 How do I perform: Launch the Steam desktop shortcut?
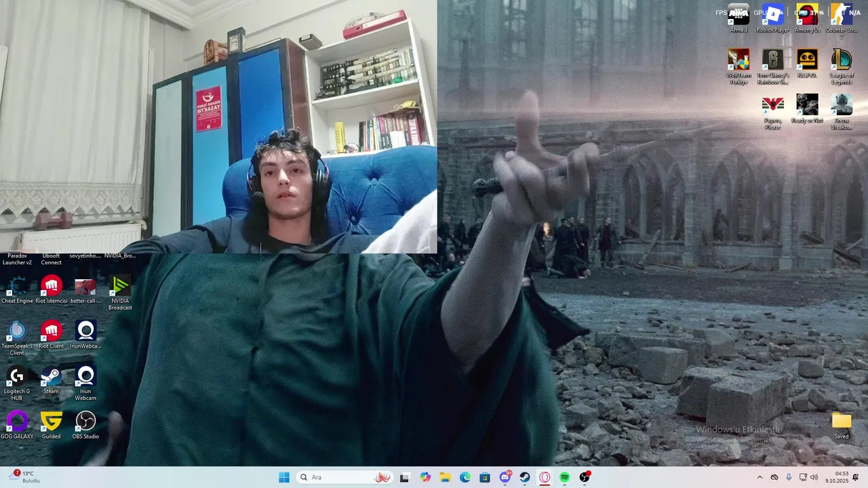pyautogui.click(x=52, y=380)
